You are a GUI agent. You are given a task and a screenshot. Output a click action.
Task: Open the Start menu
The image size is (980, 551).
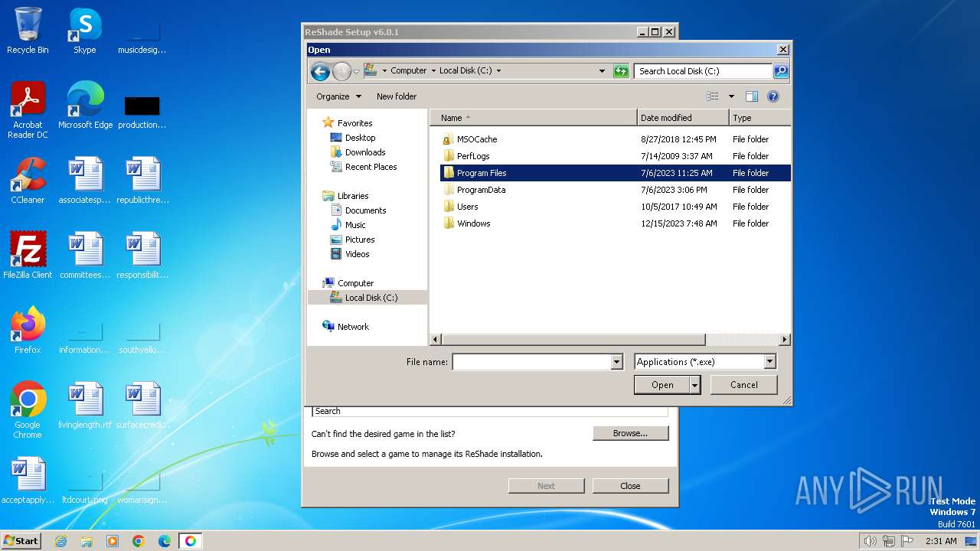[21, 541]
